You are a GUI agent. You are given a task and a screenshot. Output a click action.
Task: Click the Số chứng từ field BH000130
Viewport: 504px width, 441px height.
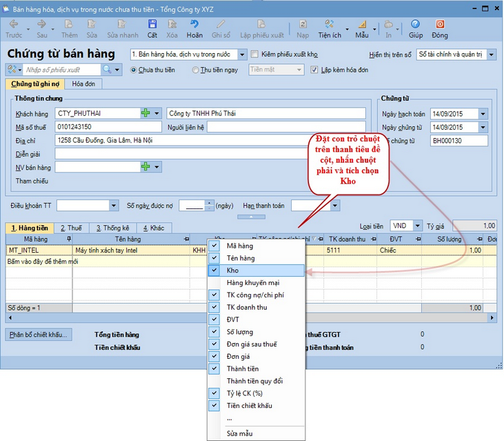[458, 141]
